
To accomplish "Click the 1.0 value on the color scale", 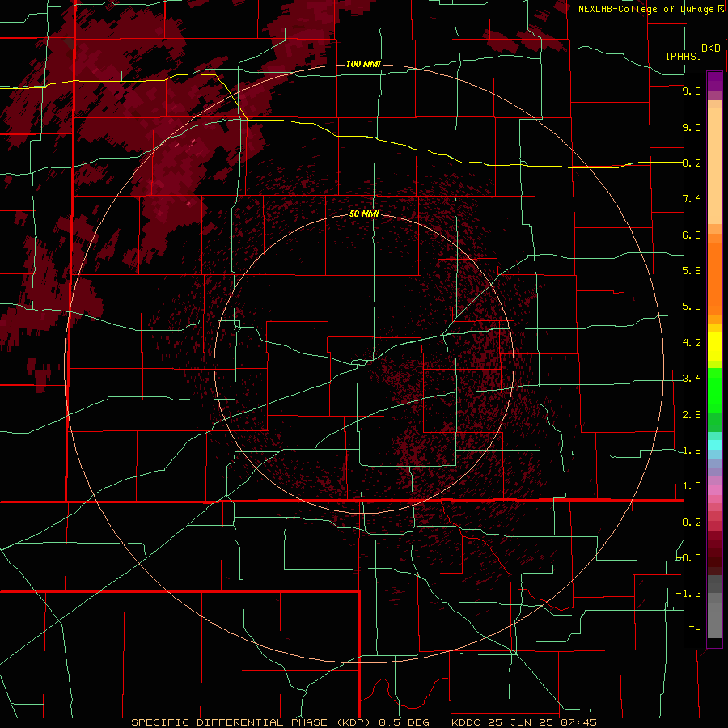I will [692, 486].
